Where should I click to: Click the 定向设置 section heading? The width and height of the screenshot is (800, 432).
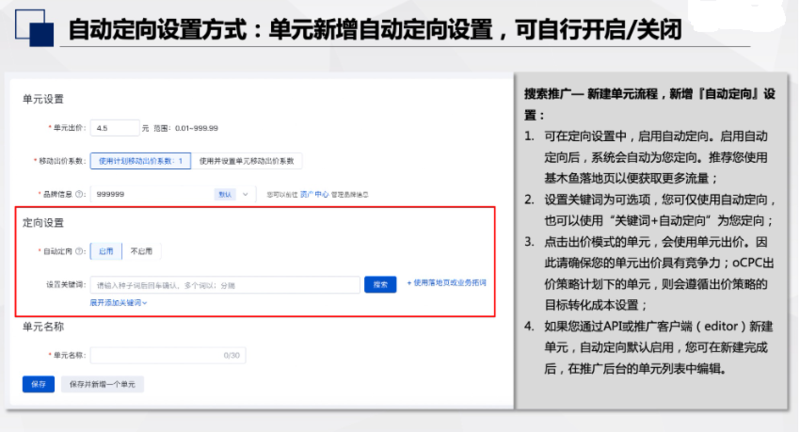pos(43,223)
